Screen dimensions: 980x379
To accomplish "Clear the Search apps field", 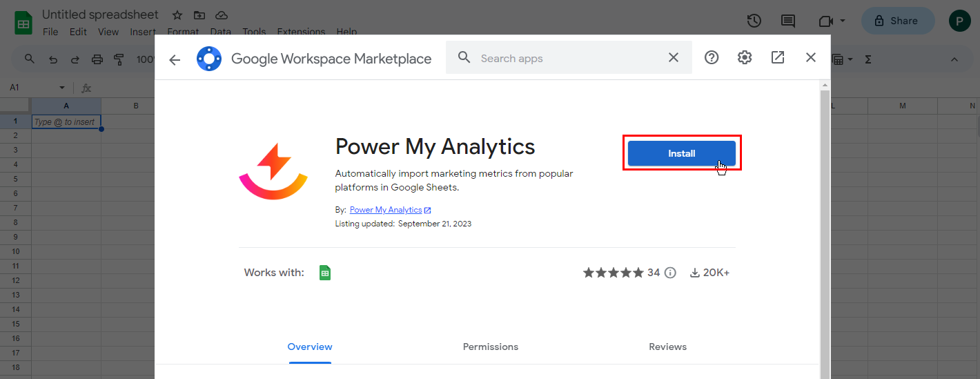I will tap(674, 58).
